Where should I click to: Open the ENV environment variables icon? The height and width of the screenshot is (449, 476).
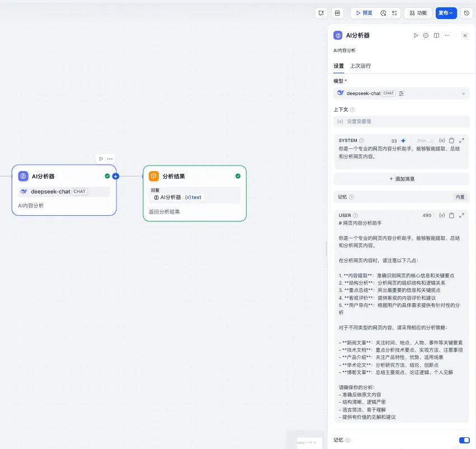[338, 13]
